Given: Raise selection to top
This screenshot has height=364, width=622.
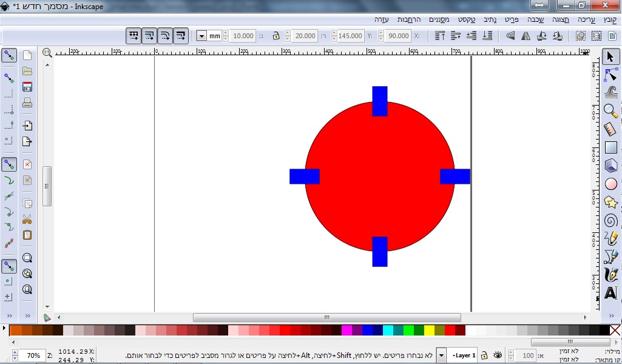Looking at the screenshot, I should coord(439,36).
